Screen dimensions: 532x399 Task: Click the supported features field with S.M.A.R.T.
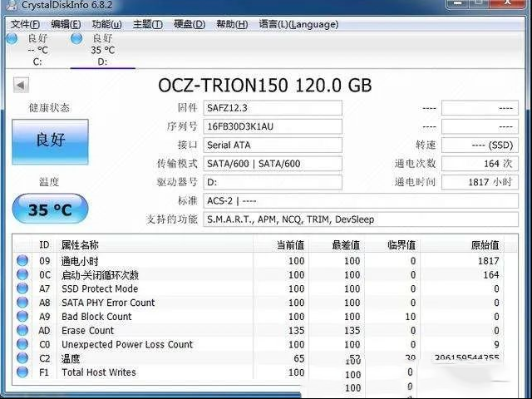click(361, 219)
